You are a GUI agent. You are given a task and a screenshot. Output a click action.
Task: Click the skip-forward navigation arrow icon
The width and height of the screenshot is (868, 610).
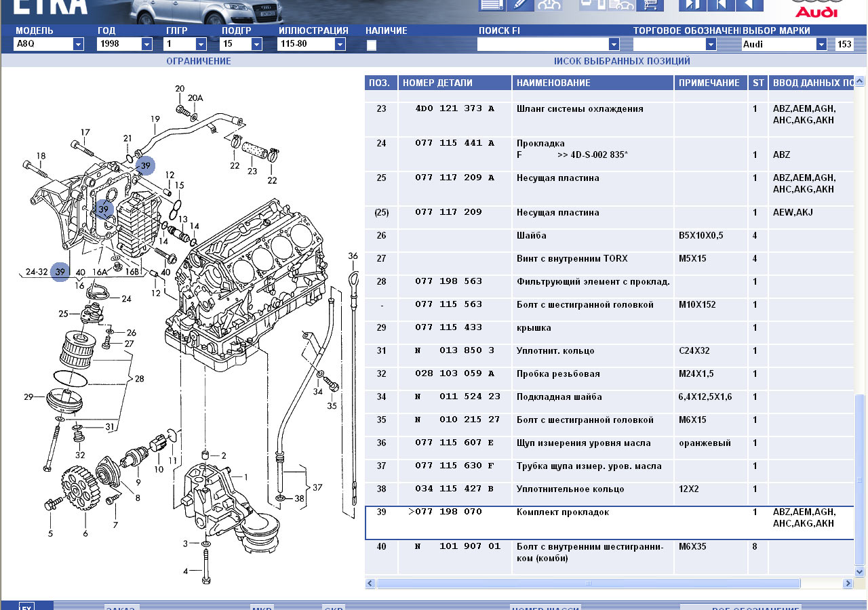692,5
